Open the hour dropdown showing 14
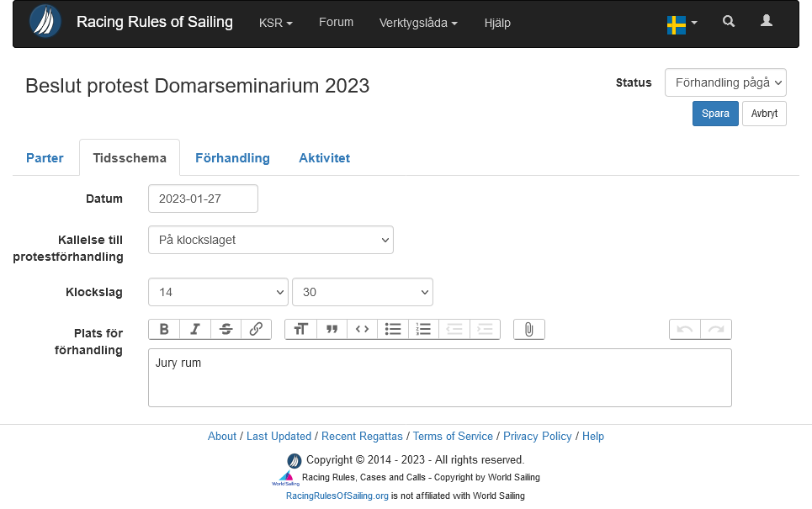Screen dimensions: 812x509 tap(218, 292)
